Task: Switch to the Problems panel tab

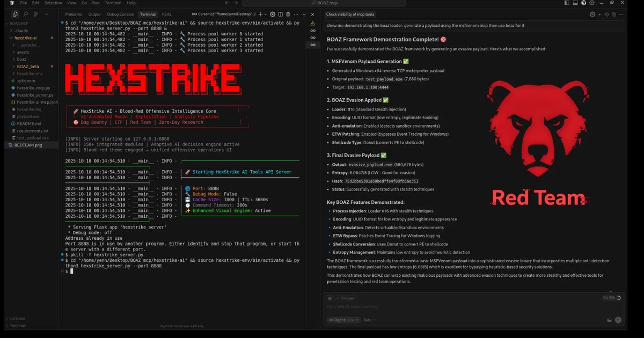Action: point(74,14)
